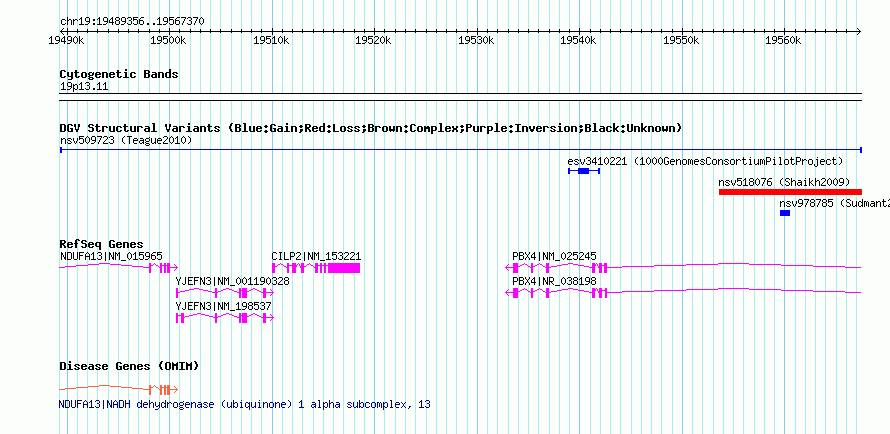The image size is (890, 434).
Task: Click the ruler's right end arrowhead
Action: point(859,31)
